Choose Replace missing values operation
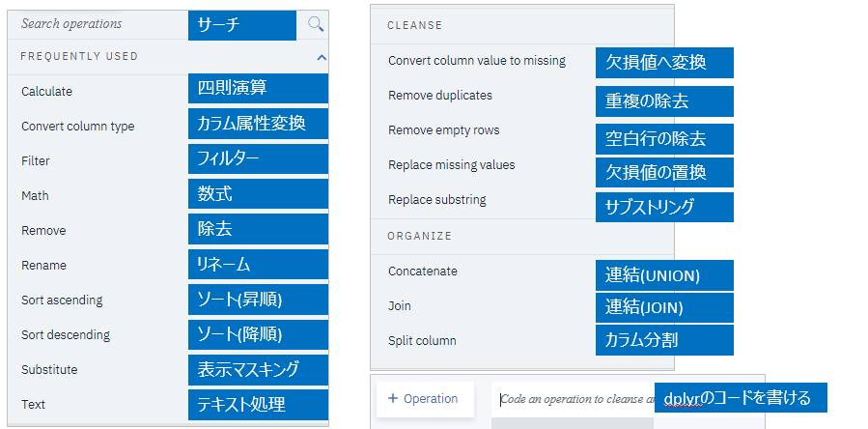The height and width of the screenshot is (429, 868). click(x=452, y=165)
